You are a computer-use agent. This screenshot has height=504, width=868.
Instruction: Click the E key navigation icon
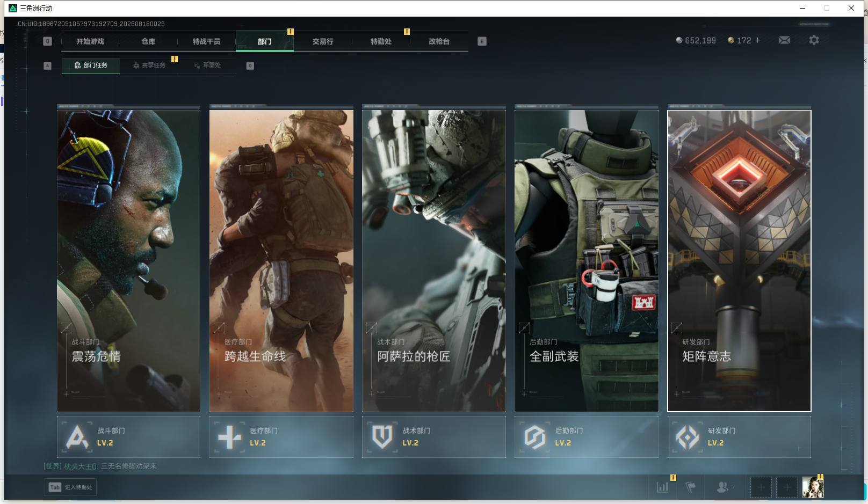pyautogui.click(x=482, y=41)
